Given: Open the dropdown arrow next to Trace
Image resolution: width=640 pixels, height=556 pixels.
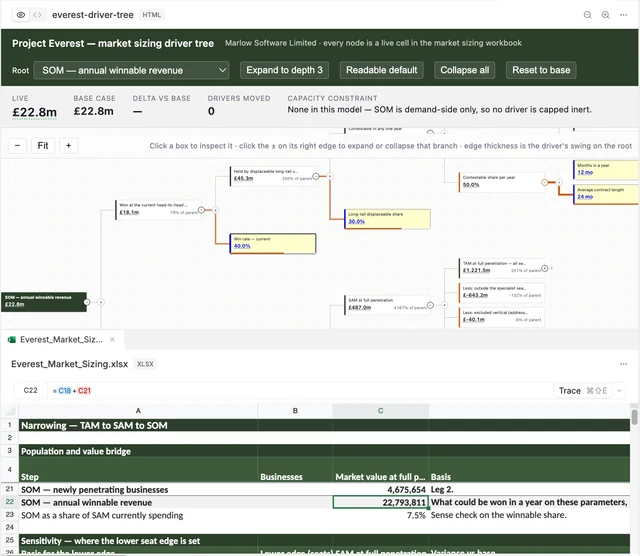Looking at the screenshot, I should [619, 391].
